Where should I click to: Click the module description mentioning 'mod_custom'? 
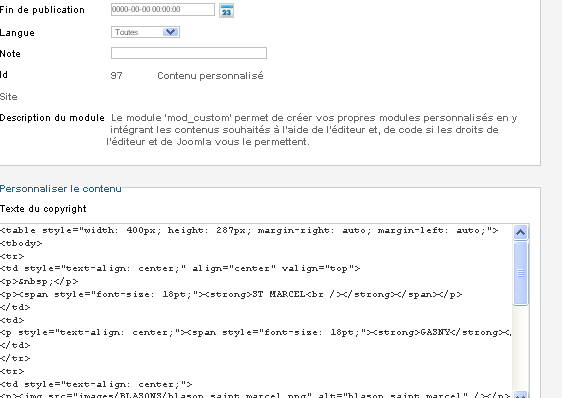coord(312,129)
